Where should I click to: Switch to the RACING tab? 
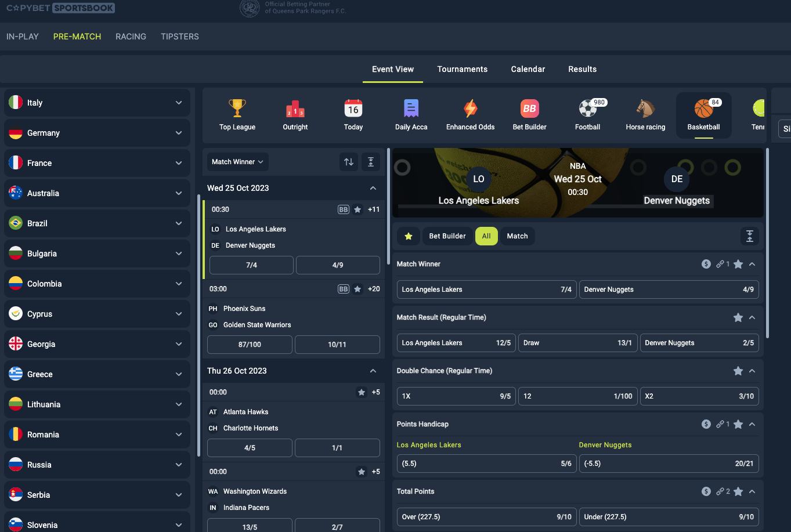tap(131, 37)
